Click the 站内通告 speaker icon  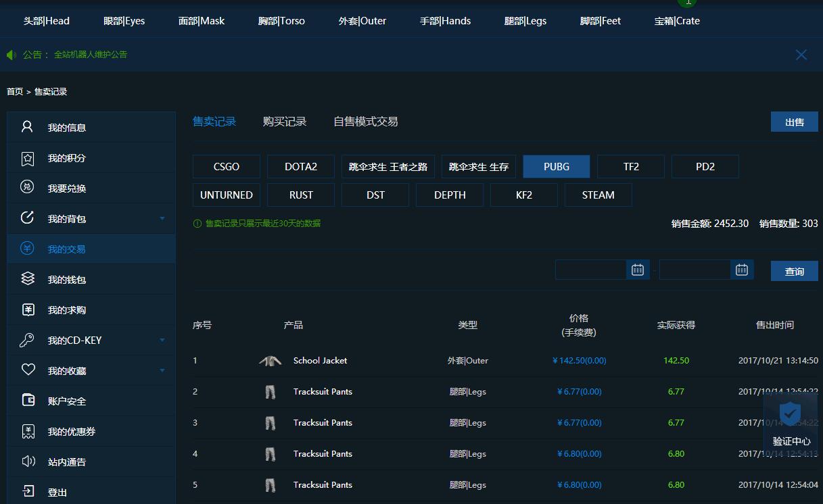pyautogui.click(x=28, y=461)
